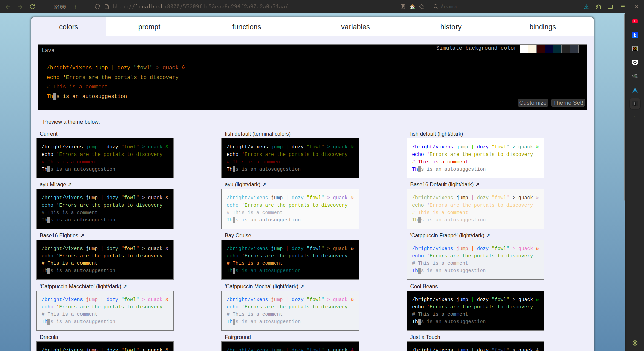Open the blue 'A' sidebar shortcut
The image size is (644, 351).
click(x=635, y=90)
